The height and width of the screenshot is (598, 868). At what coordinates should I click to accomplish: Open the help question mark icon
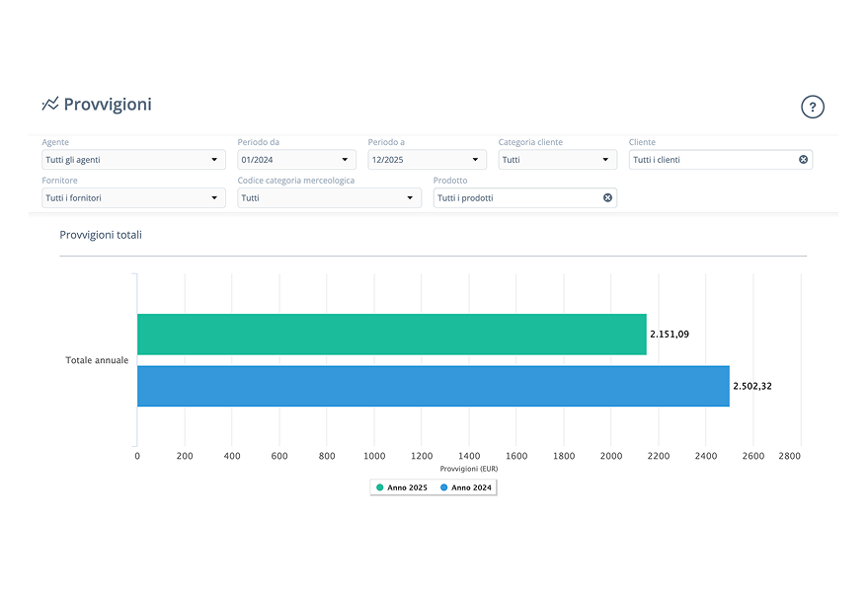click(812, 108)
